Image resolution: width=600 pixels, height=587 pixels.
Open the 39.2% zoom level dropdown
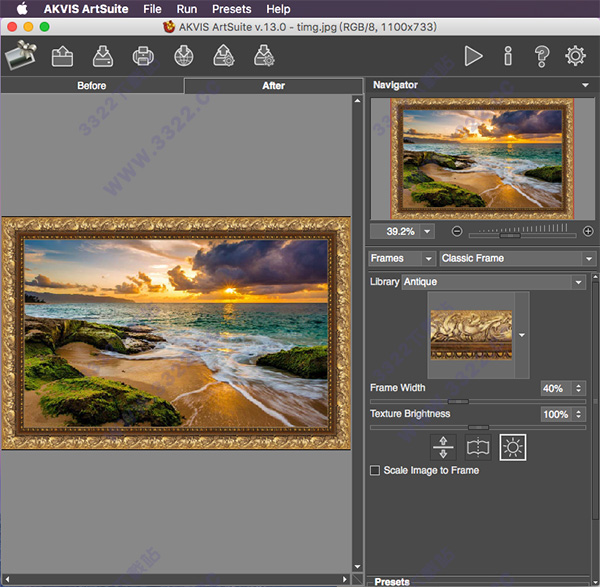(x=427, y=231)
